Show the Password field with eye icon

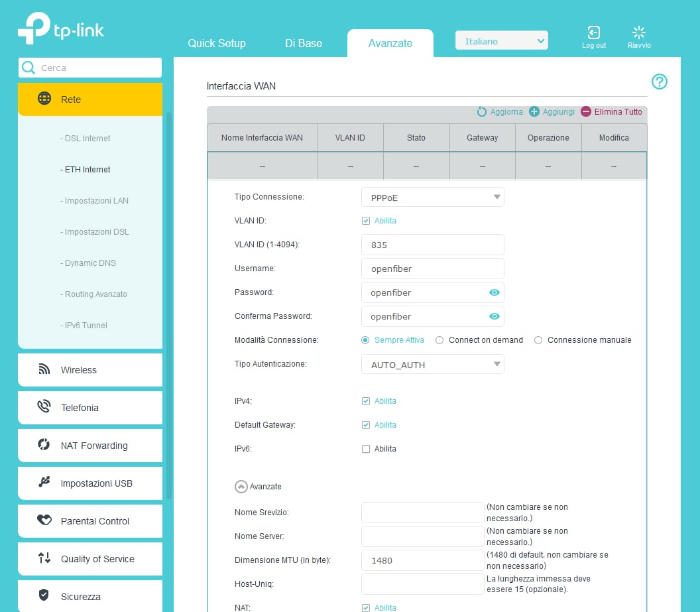click(x=494, y=292)
